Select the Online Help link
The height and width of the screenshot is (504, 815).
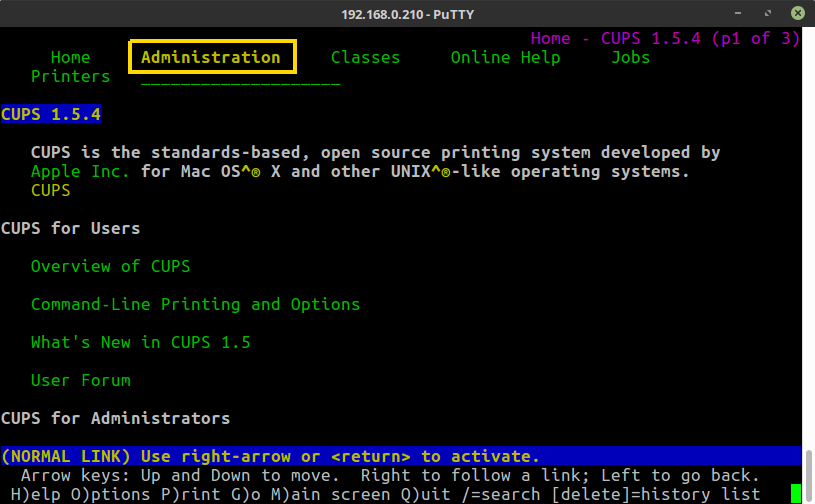tap(505, 57)
